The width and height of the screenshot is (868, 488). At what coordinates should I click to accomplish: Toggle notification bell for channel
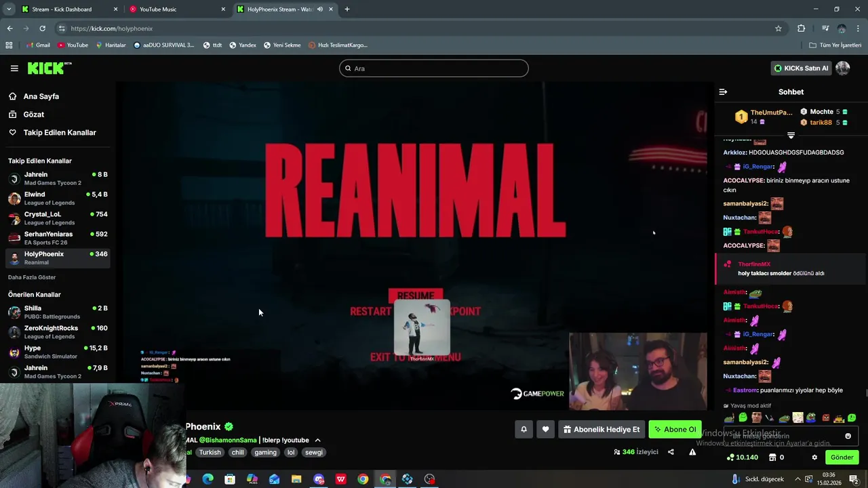(x=524, y=429)
